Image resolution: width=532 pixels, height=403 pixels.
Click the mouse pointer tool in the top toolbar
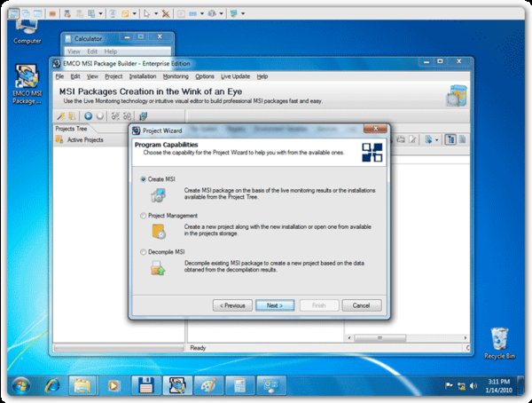[x=147, y=13]
